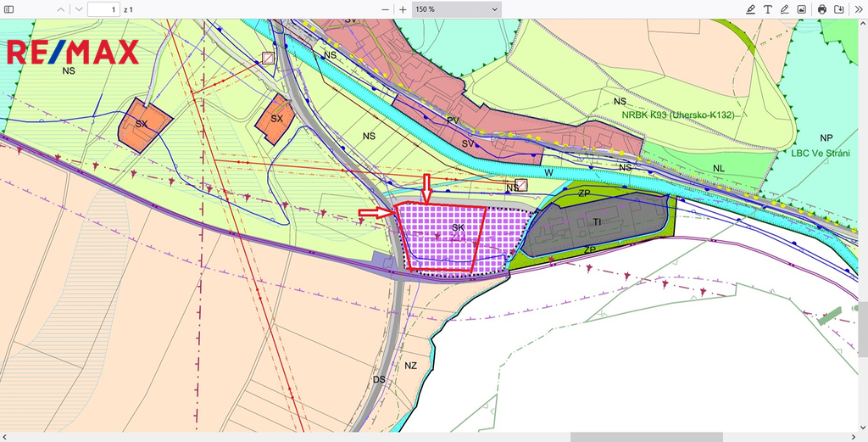Click the RE/MAX logo
Screen dimensions: 868x442
click(x=72, y=53)
